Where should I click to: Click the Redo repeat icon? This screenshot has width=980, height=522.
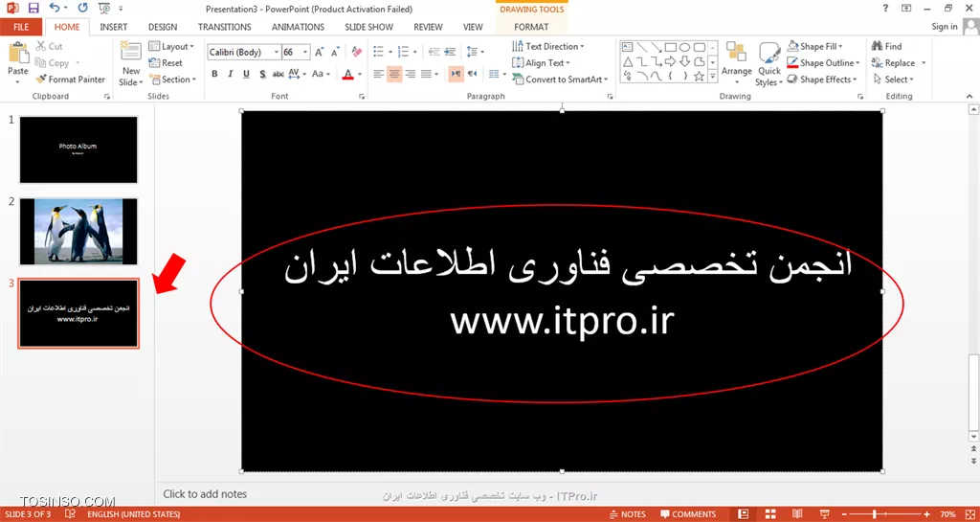tap(83, 9)
